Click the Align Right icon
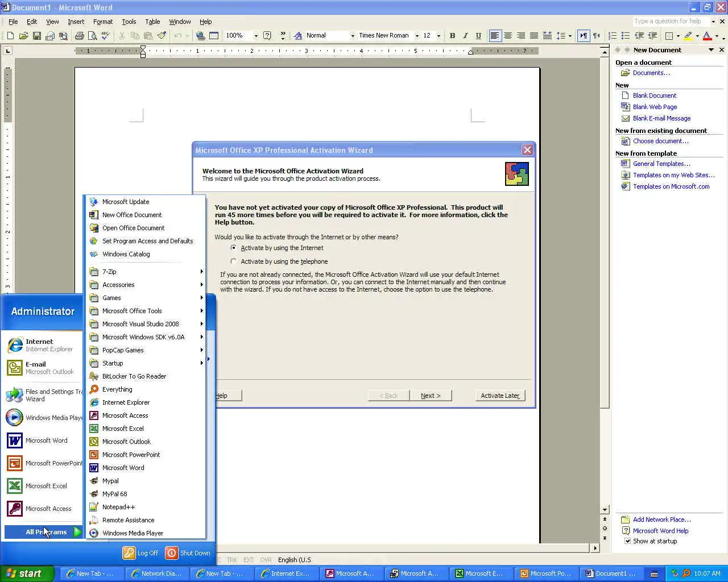 [521, 36]
